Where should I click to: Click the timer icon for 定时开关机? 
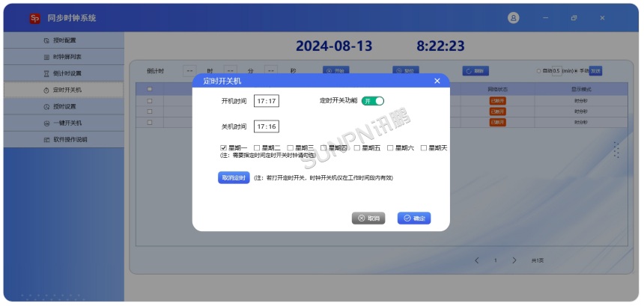[x=46, y=91]
